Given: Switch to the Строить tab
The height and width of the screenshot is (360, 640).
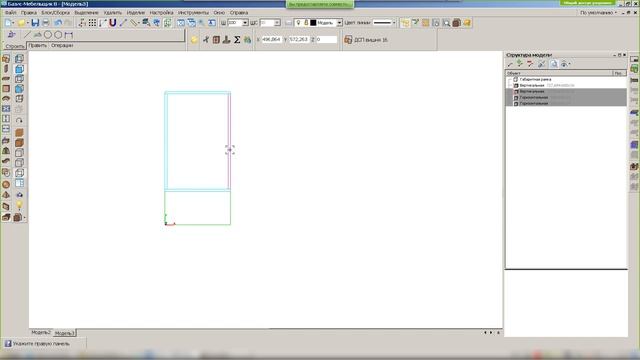Looking at the screenshot, I should tap(15, 46).
